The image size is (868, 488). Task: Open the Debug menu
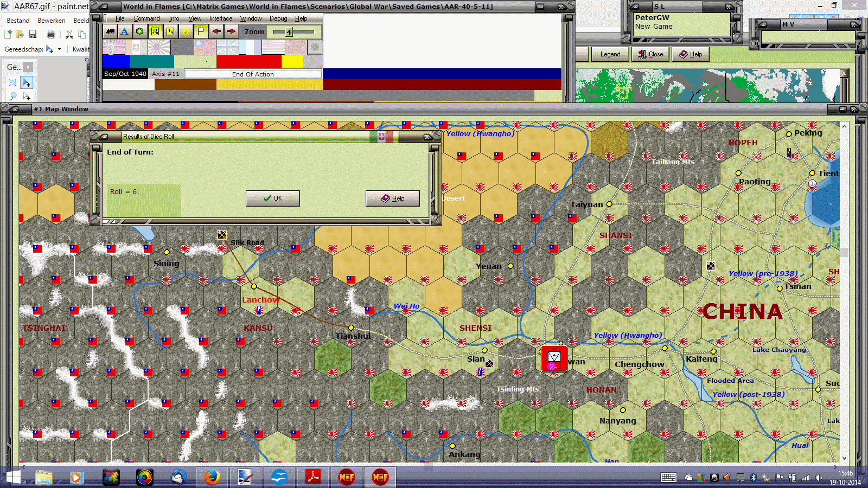click(x=278, y=18)
